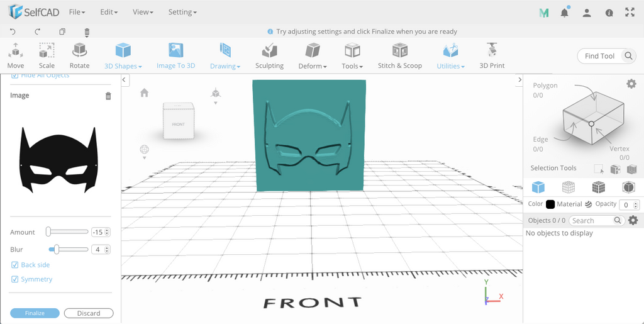Open the Stitch & Scoop tool
The width and height of the screenshot is (644, 324).
click(399, 56)
